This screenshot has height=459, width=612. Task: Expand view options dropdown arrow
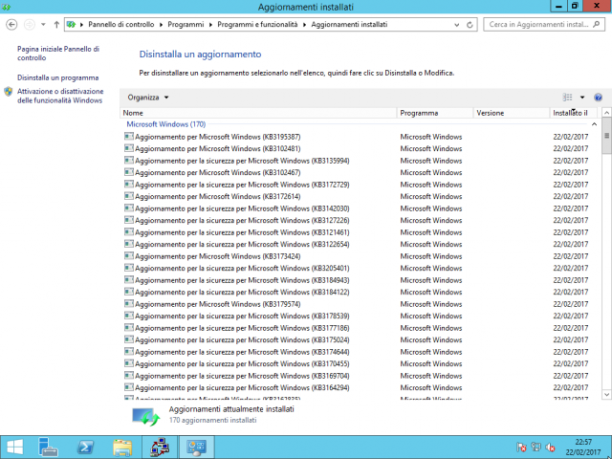coord(582,97)
